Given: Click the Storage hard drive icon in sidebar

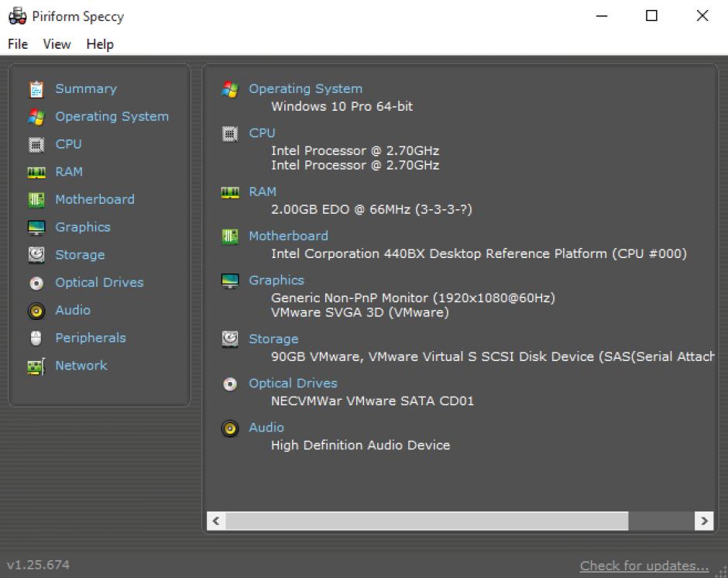Looking at the screenshot, I should (36, 255).
